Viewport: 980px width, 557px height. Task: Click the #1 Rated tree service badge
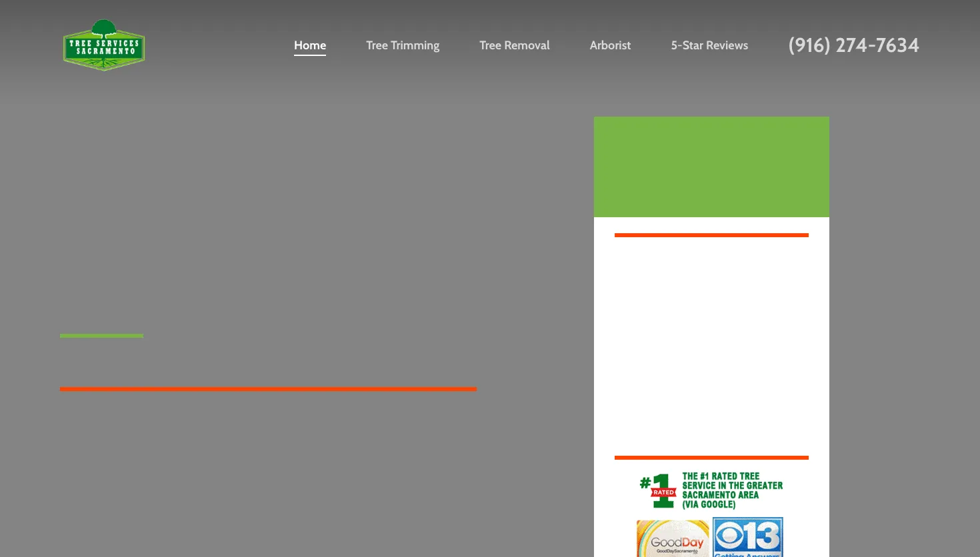711,490
